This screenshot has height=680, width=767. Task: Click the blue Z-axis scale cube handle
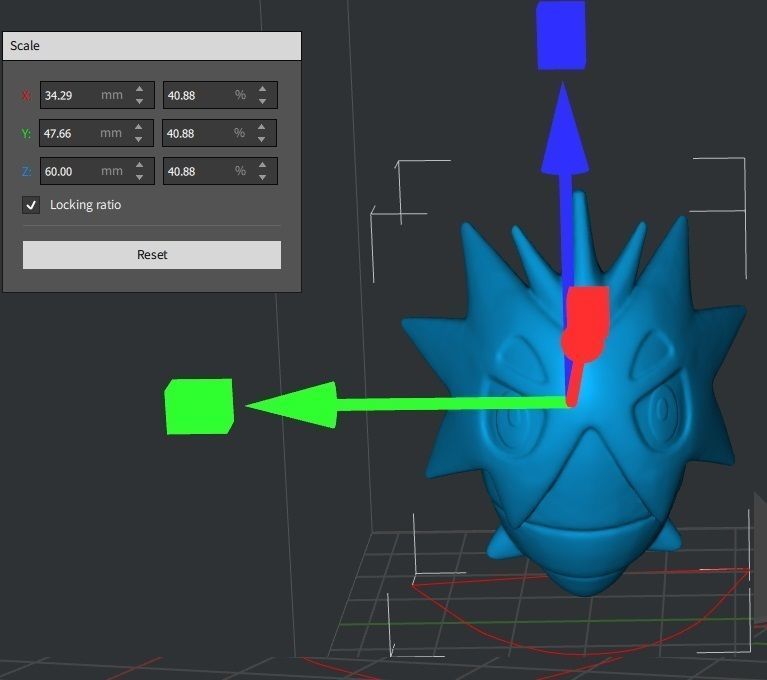[x=561, y=35]
